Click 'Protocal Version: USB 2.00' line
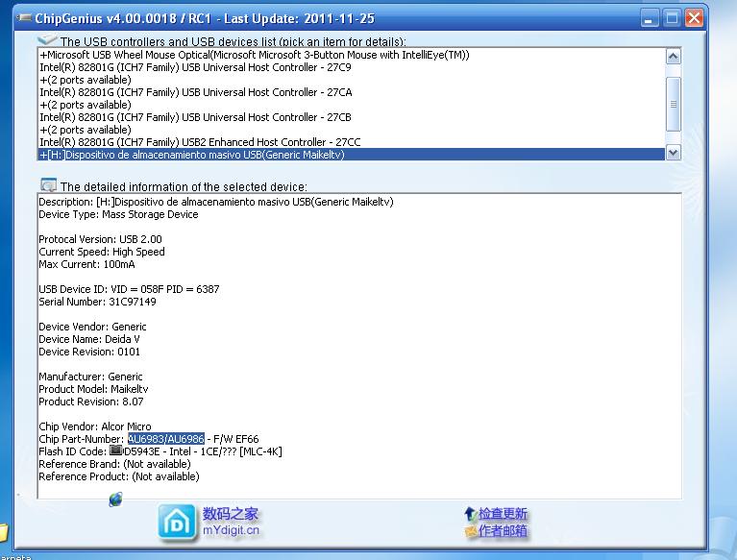This screenshot has height=560, width=737. click(x=100, y=239)
